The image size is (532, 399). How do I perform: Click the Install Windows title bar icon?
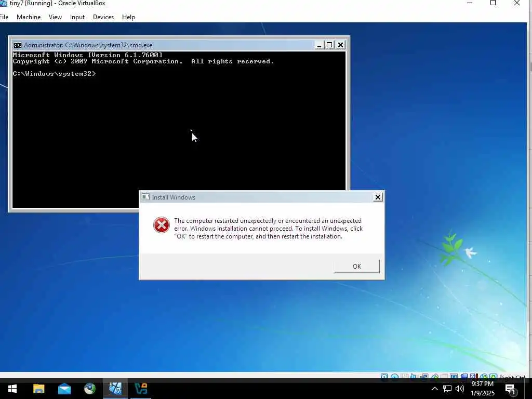coord(145,197)
